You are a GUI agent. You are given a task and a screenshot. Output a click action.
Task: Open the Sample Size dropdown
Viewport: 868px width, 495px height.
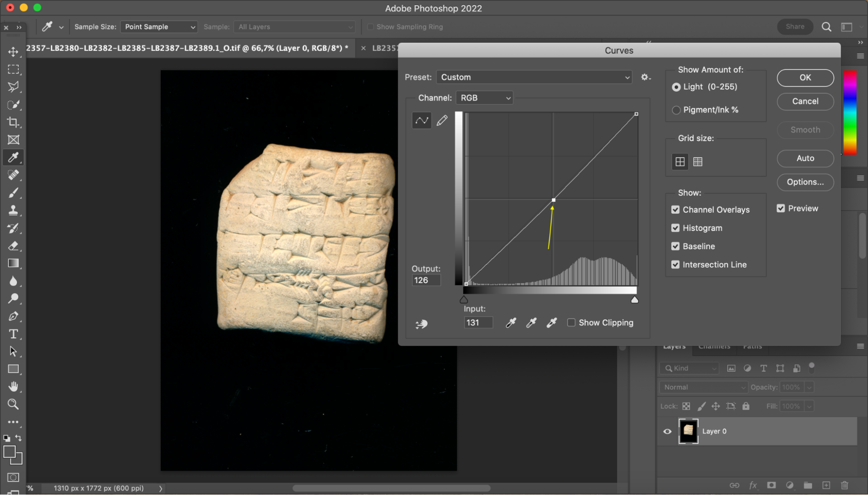coord(159,27)
